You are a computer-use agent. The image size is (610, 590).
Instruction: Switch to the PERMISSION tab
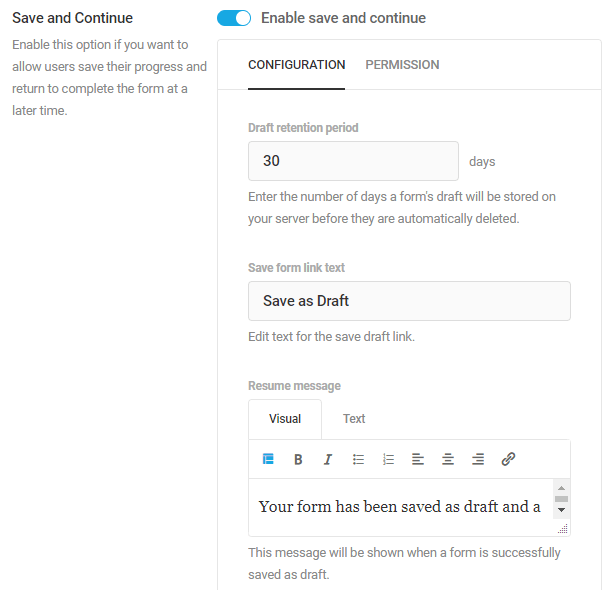(x=402, y=65)
